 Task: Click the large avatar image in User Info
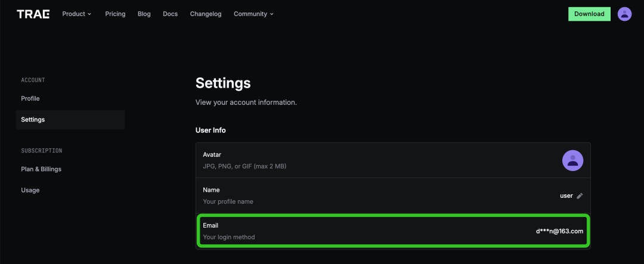(x=572, y=160)
